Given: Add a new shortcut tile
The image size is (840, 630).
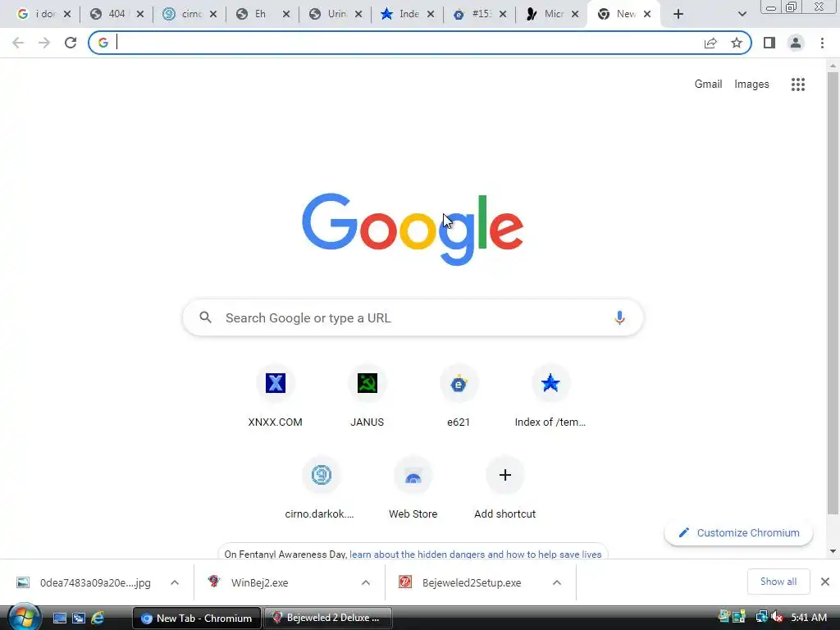Looking at the screenshot, I should (504, 487).
